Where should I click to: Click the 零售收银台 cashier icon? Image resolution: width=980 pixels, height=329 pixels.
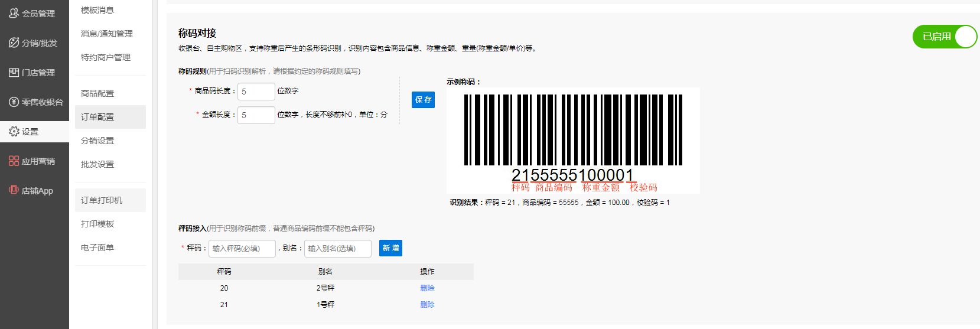point(14,102)
